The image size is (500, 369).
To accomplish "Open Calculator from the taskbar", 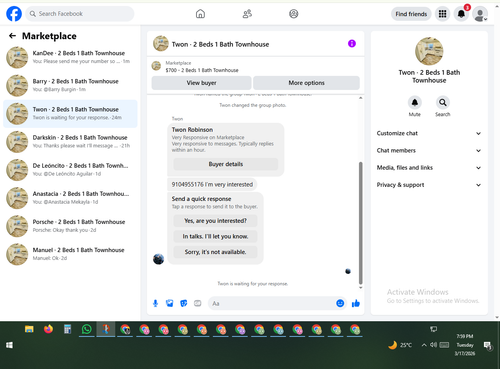I will [68, 329].
